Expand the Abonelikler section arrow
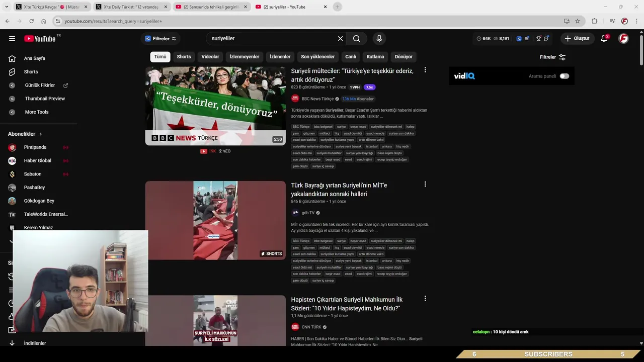644x362 pixels. (x=41, y=134)
